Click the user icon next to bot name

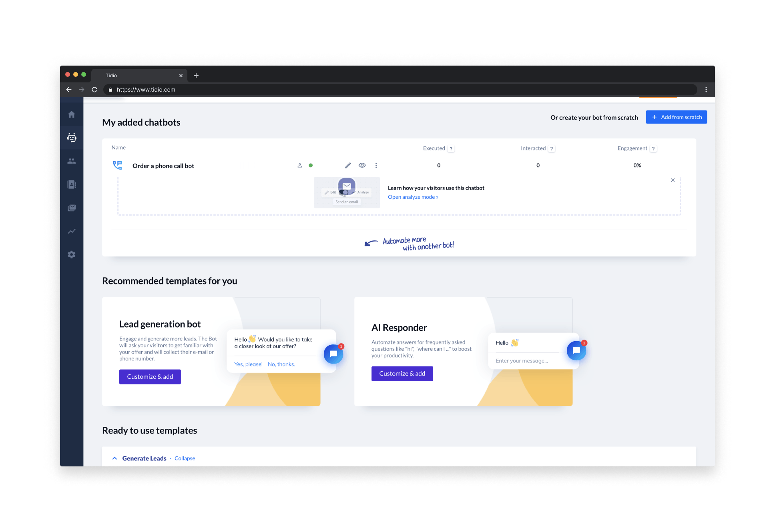(299, 165)
